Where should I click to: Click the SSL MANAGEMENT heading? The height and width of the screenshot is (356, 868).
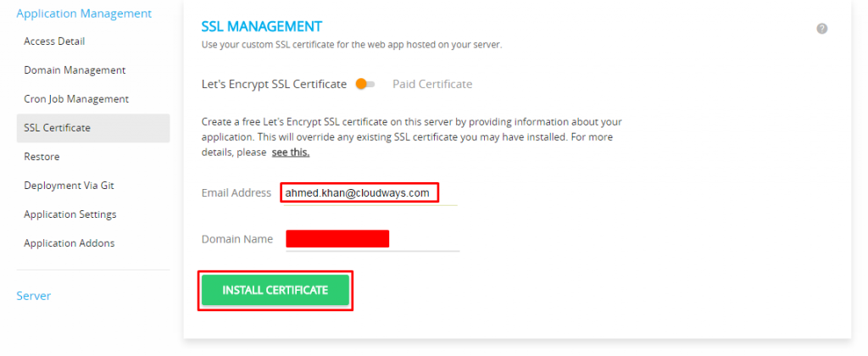click(261, 26)
